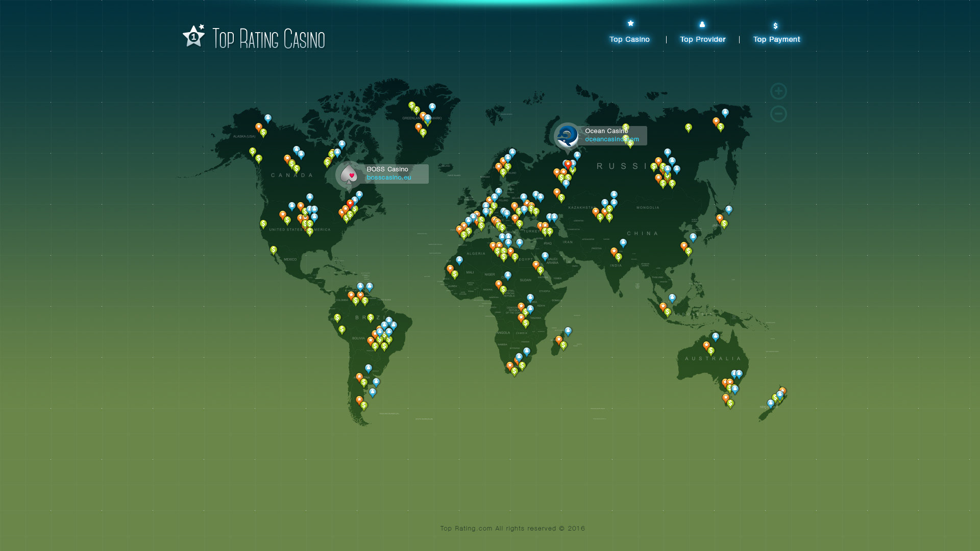Select the blue pin on northern Japan
This screenshot has height=551, width=980.
[729, 209]
